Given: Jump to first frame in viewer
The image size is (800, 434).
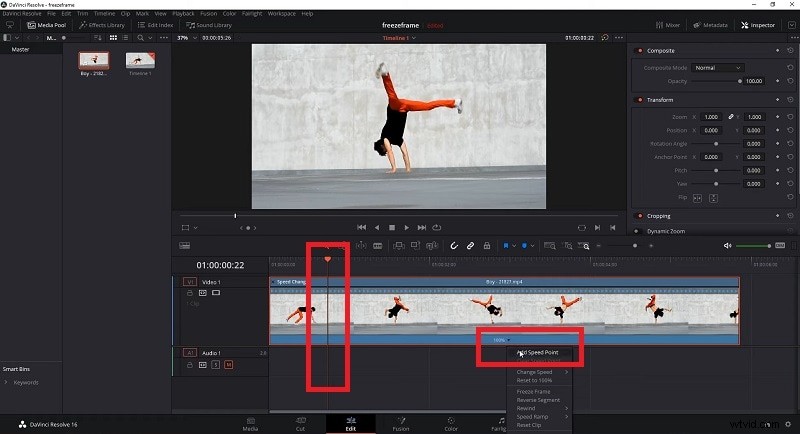Looking at the screenshot, I should tap(361, 227).
